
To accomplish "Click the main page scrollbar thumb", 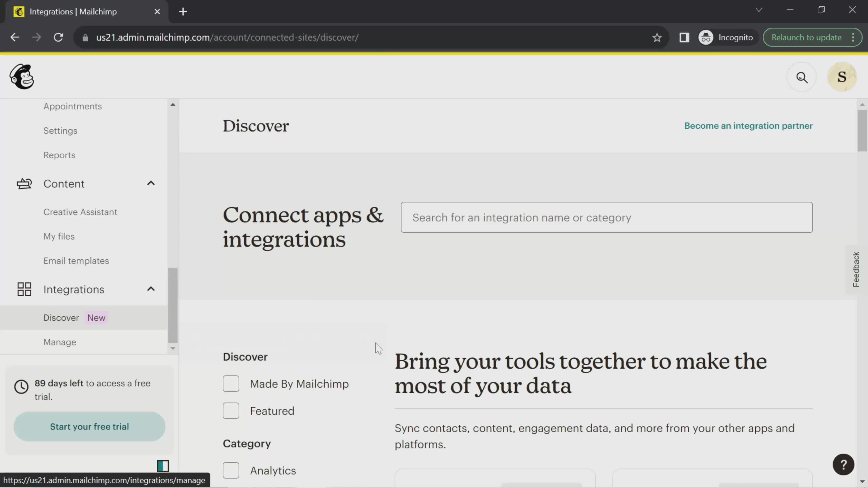I will click(862, 130).
